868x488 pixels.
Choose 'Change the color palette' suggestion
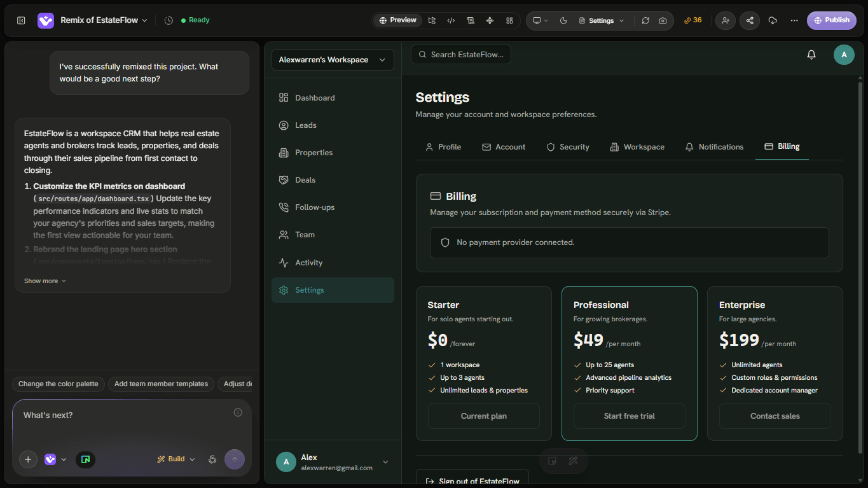(x=59, y=384)
